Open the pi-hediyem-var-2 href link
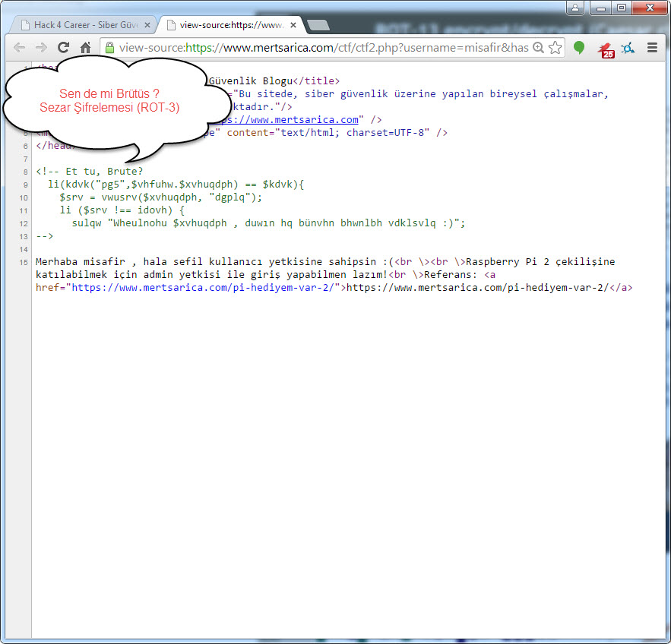This screenshot has height=644, width=671. click(205, 288)
